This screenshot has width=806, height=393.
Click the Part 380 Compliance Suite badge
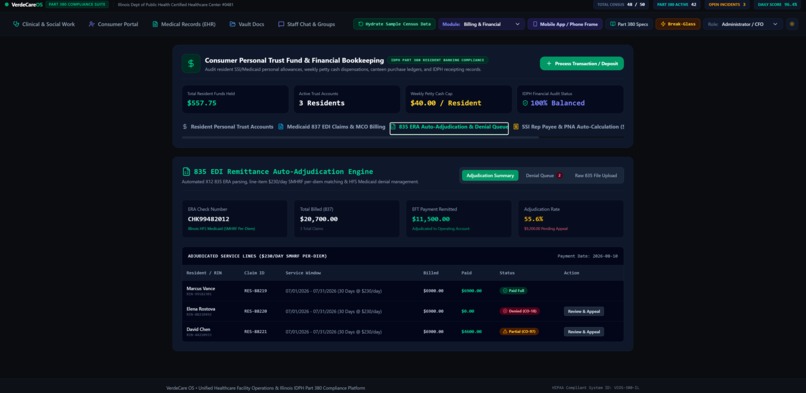tap(77, 5)
